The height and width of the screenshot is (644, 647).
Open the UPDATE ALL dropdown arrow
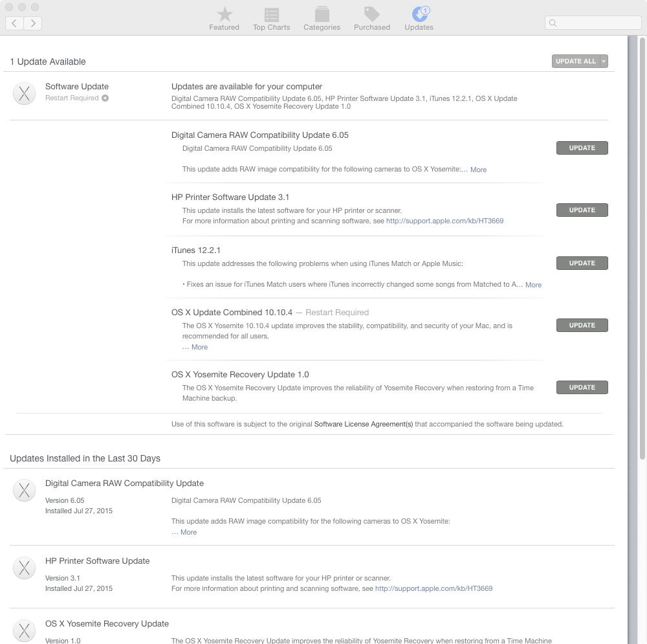pos(604,61)
